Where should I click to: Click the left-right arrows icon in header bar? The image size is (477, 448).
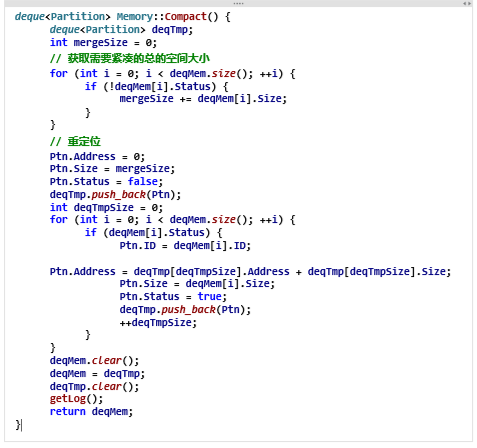(x=467, y=3)
